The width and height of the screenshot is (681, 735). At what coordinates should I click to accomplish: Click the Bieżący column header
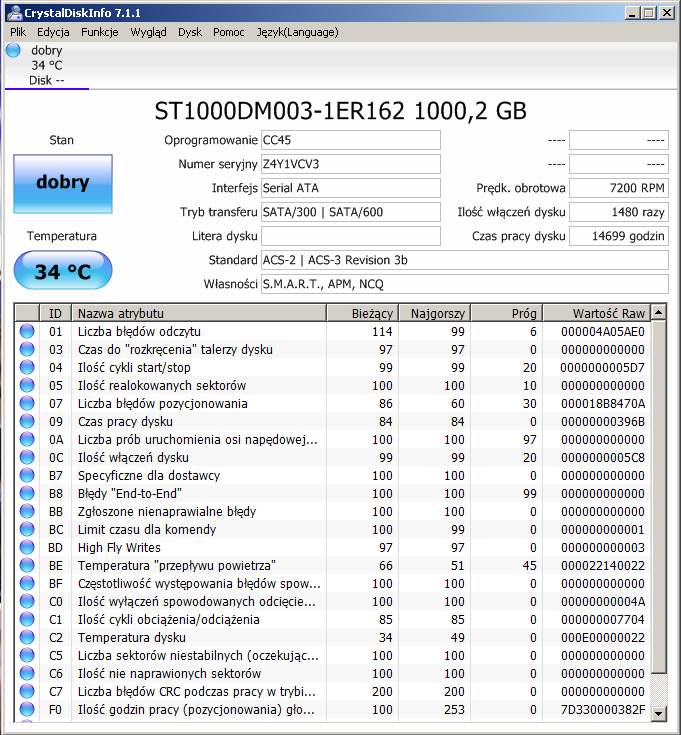click(x=362, y=313)
